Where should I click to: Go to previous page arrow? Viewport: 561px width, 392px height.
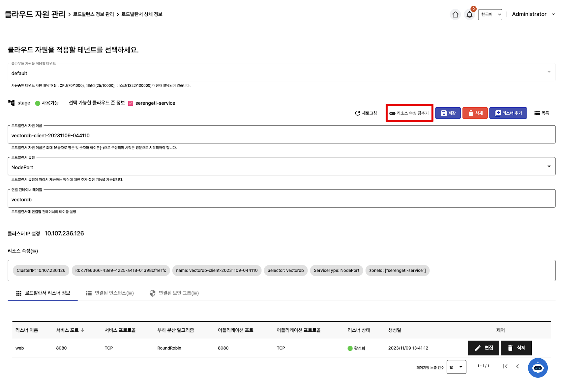coord(517,366)
